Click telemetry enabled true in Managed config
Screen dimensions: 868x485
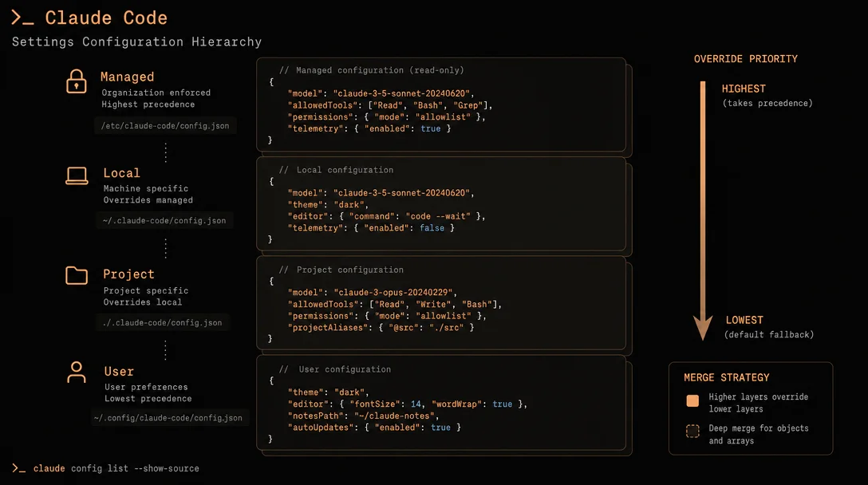click(x=431, y=128)
